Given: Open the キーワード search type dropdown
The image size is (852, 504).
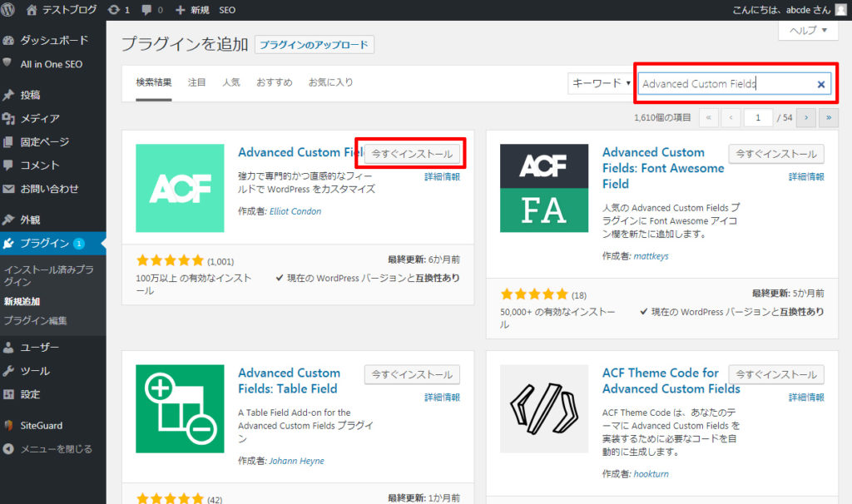Looking at the screenshot, I should point(601,83).
